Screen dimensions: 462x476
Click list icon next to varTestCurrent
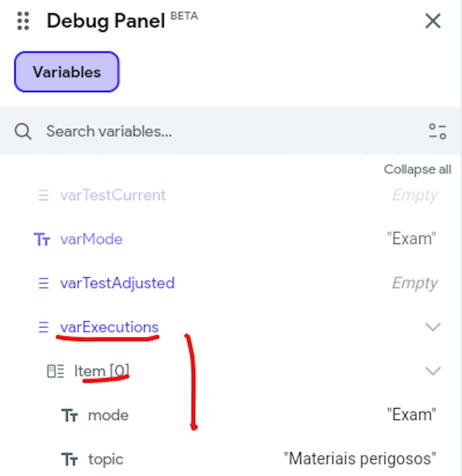coord(43,195)
